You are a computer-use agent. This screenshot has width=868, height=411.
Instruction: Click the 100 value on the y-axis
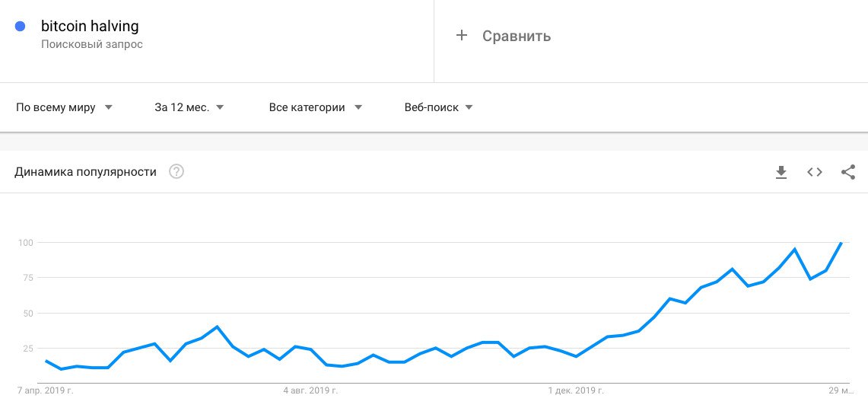(27, 243)
